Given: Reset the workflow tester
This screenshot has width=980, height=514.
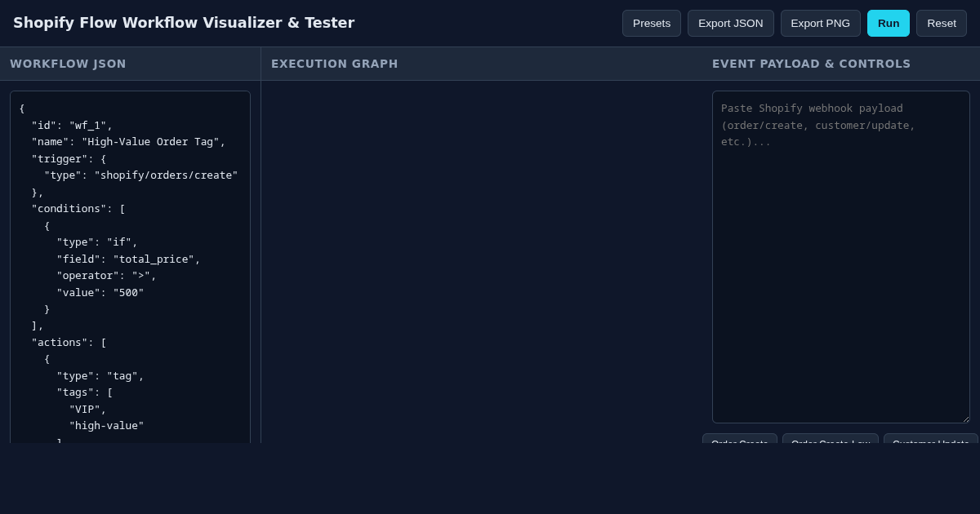Looking at the screenshot, I should click(941, 23).
